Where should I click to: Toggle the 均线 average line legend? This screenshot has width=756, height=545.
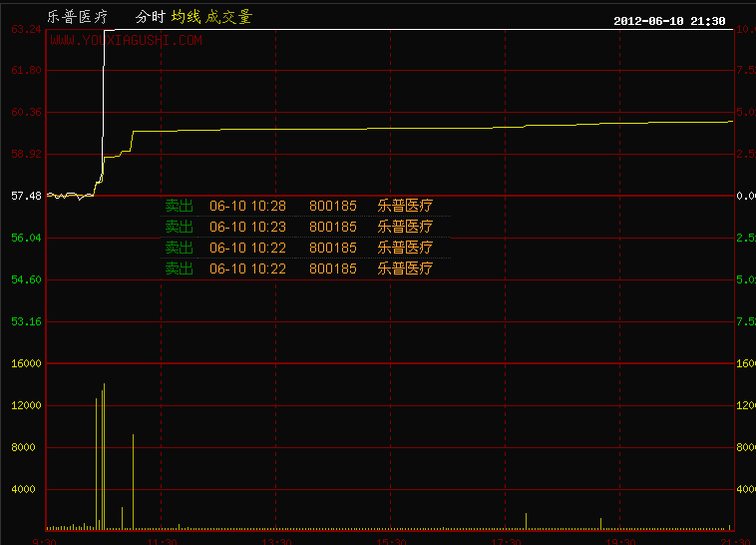(x=186, y=17)
